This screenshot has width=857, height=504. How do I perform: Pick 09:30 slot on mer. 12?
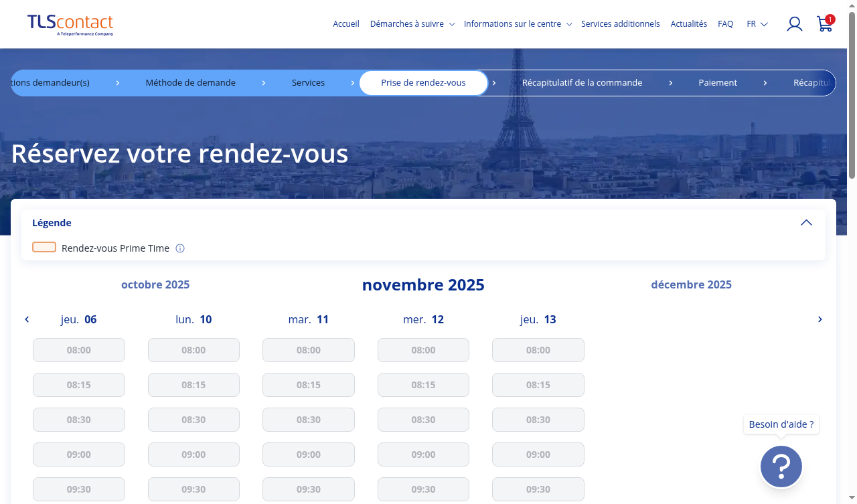coord(423,489)
